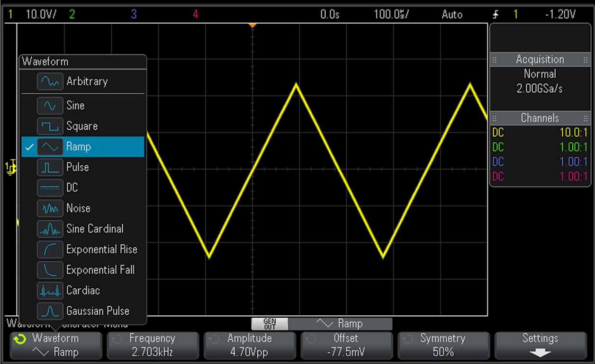
Task: Select the Exponential Fall waveform icon
Action: point(50,270)
